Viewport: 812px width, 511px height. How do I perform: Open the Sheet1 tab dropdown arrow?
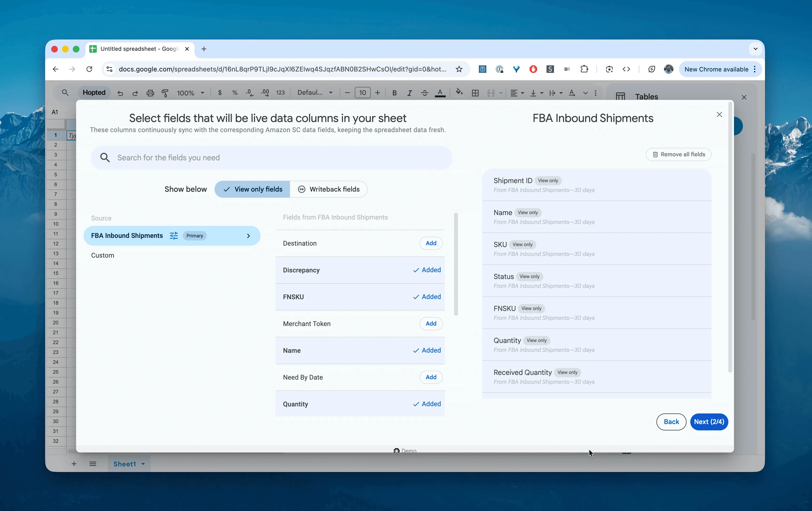click(x=143, y=464)
